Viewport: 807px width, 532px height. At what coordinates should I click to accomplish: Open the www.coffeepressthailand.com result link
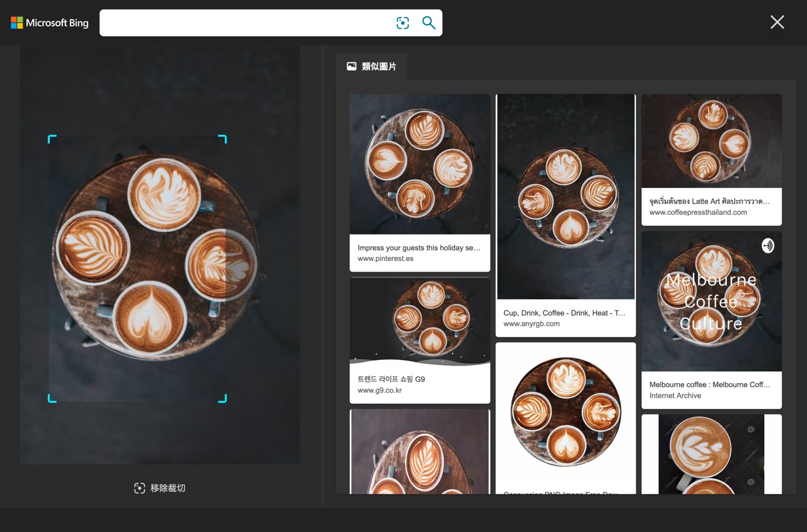click(698, 212)
